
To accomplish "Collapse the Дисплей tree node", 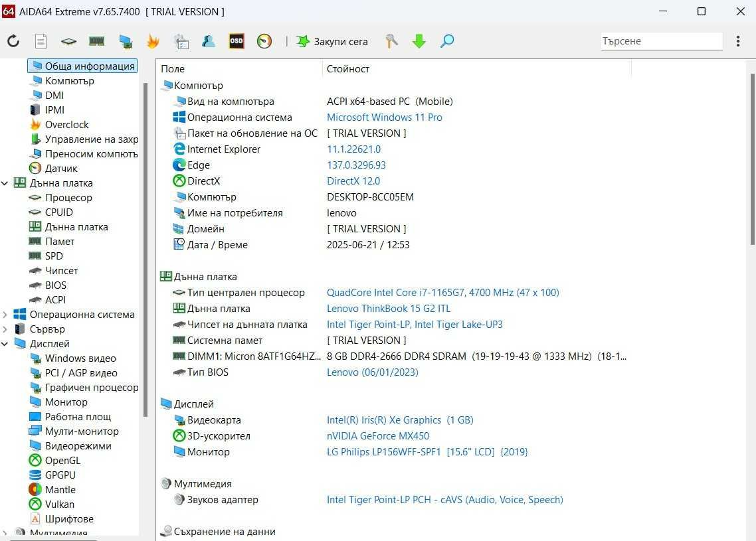I will point(5,343).
